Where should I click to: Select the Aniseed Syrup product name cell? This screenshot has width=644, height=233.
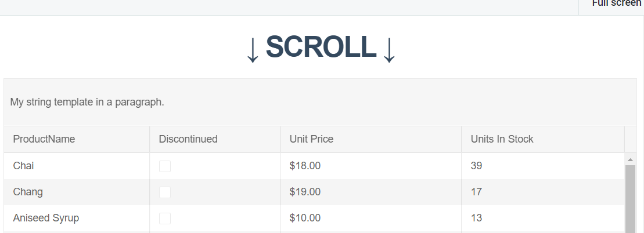(46, 218)
